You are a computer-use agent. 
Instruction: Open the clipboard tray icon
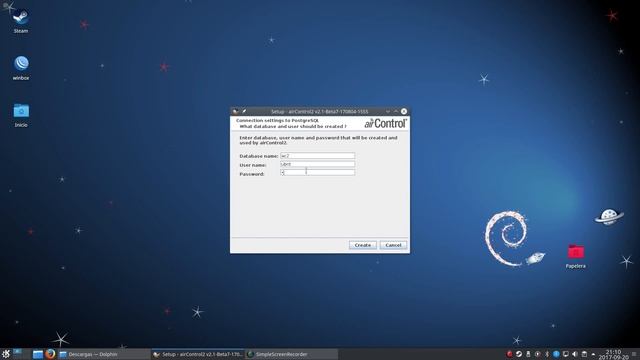[584, 354]
